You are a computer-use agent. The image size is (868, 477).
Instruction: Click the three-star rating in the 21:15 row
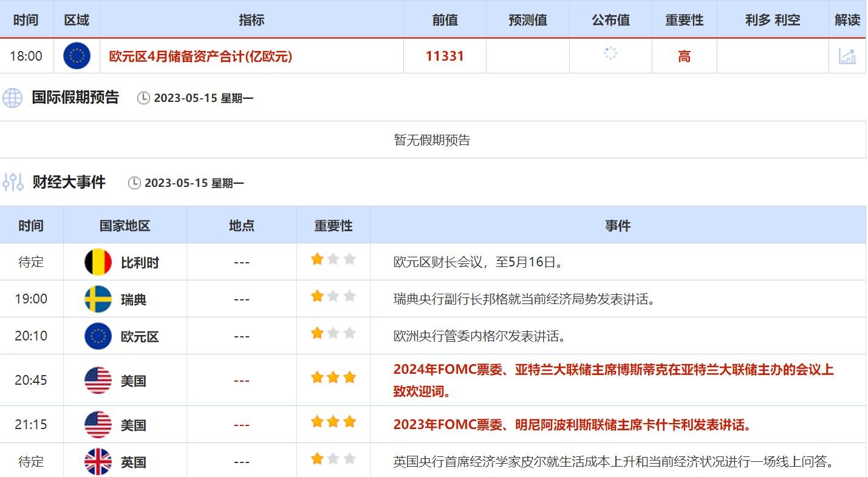333,422
